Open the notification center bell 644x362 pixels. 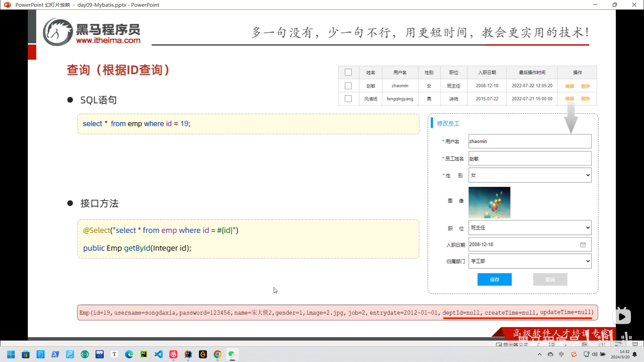(x=635, y=355)
